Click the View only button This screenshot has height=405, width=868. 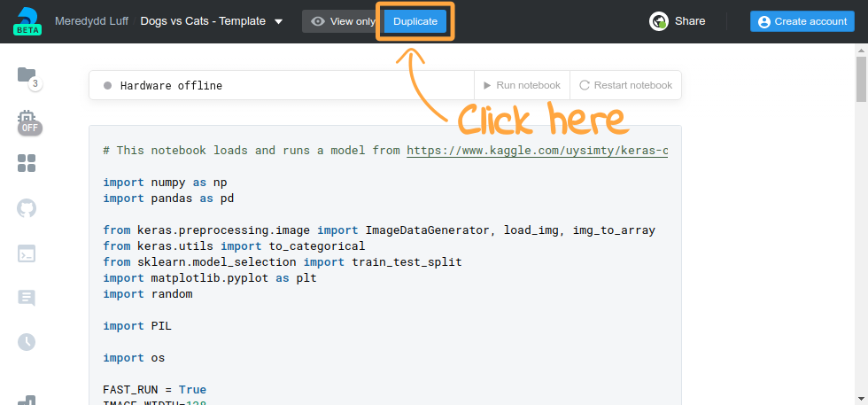click(343, 21)
